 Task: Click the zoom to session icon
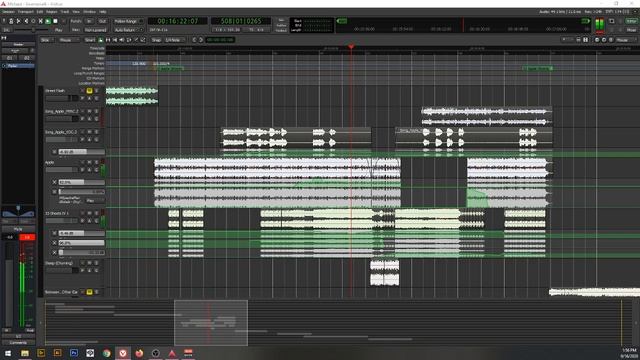pyautogui.click(x=611, y=40)
